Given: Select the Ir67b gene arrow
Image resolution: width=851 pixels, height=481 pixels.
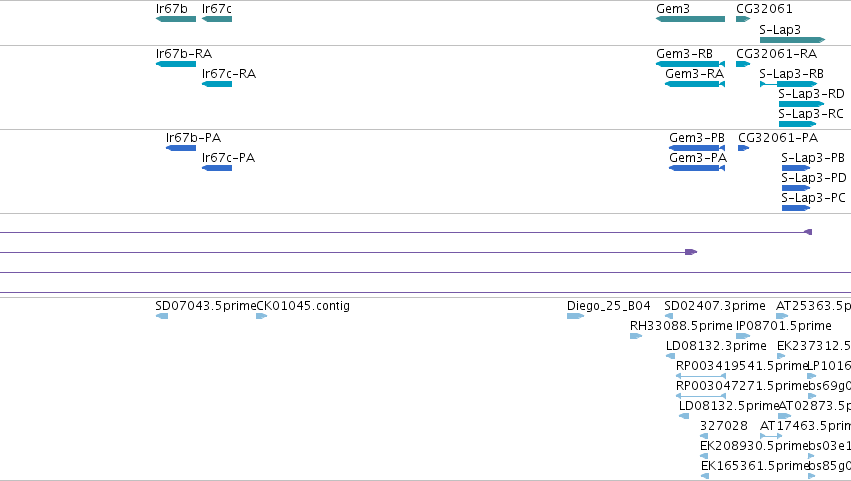Looking at the screenshot, I should point(176,19).
